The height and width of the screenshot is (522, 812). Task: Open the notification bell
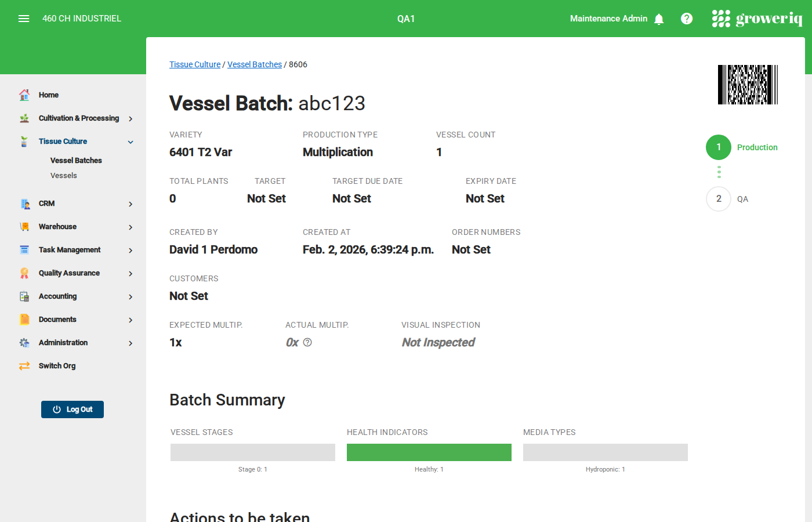659,19
